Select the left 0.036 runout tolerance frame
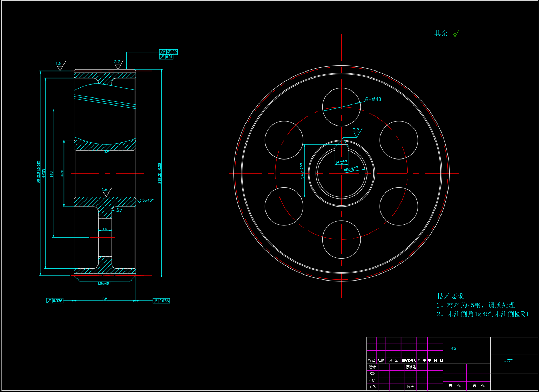The height and width of the screenshot is (392, 539). (55, 300)
